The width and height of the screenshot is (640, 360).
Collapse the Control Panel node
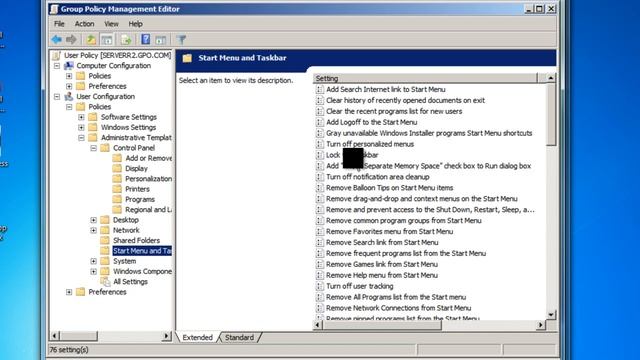(93, 148)
